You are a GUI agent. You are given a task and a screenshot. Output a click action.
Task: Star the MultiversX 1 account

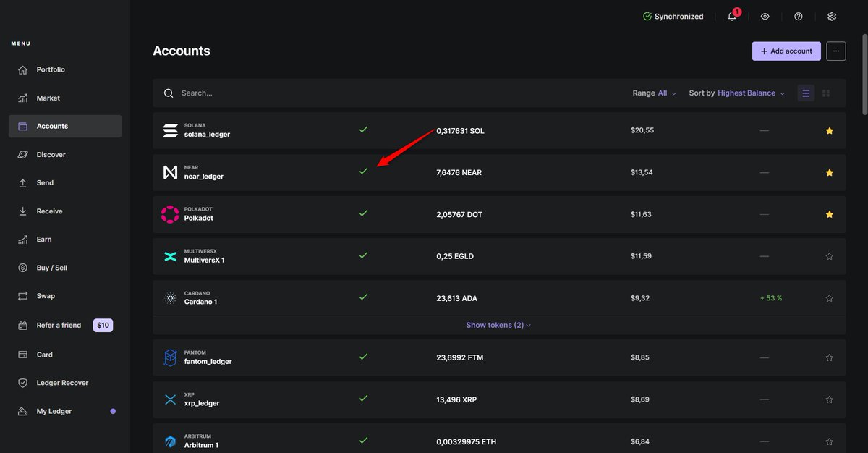pos(830,256)
